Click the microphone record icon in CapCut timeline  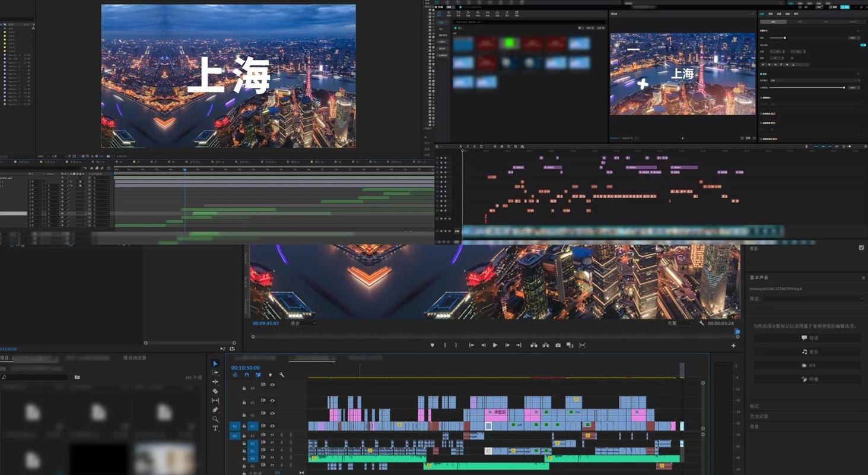(x=806, y=146)
